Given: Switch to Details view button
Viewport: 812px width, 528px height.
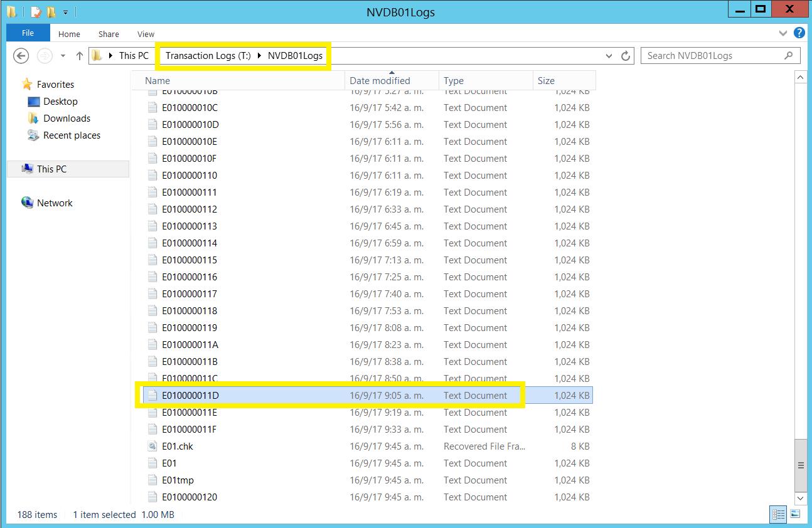Looking at the screenshot, I should 779,514.
